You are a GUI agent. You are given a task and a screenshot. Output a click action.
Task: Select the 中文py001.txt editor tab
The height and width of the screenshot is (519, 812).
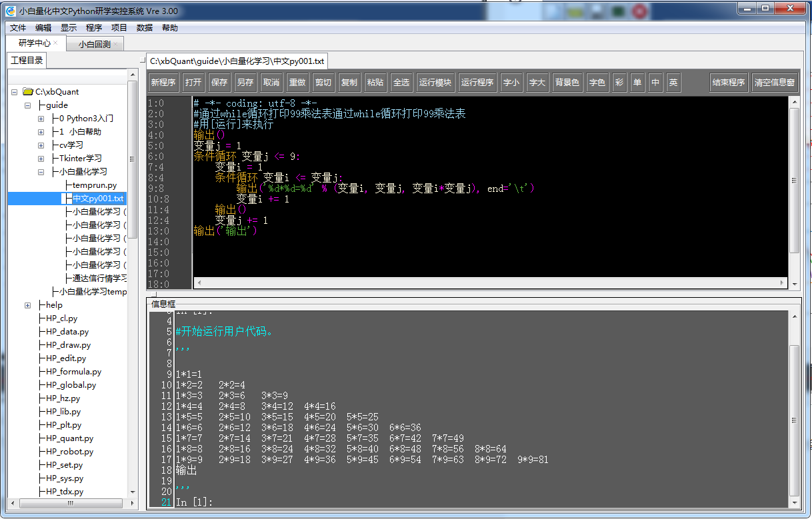tap(237, 61)
